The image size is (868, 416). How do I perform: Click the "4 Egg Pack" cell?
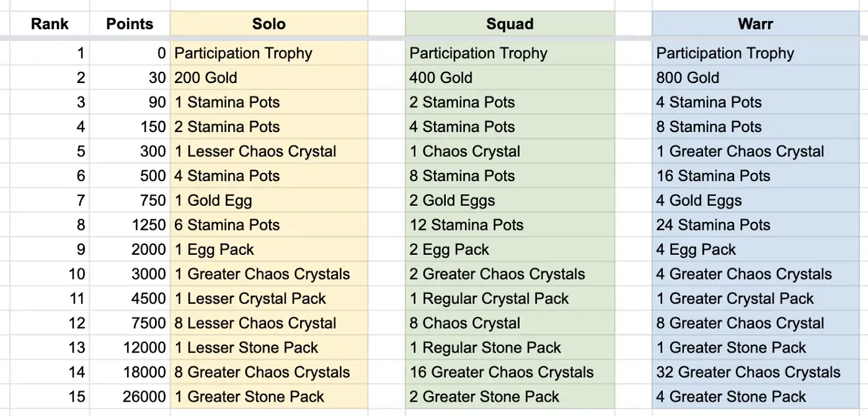coord(755,249)
